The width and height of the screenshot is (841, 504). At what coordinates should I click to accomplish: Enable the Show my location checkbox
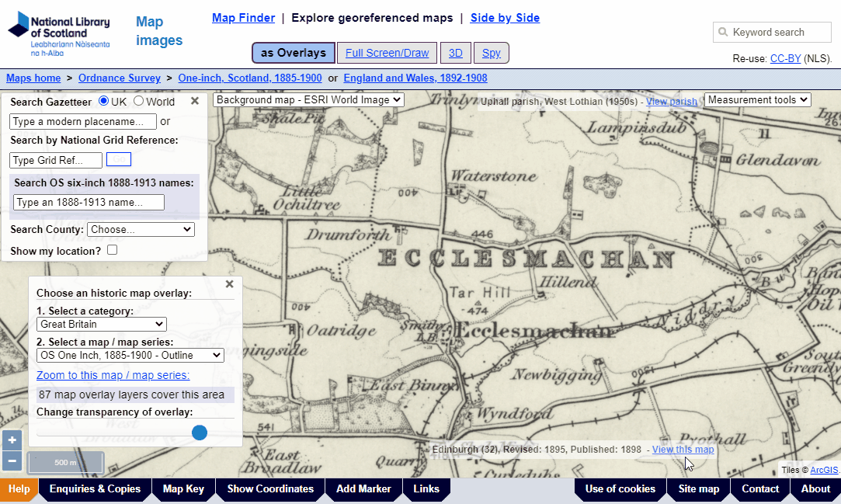pos(112,250)
